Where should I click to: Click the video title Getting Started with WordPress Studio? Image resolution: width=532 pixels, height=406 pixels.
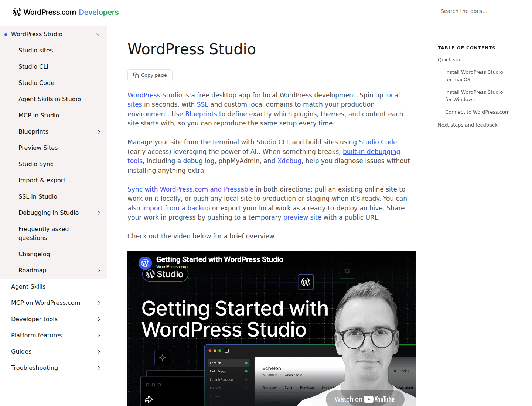tap(219, 259)
